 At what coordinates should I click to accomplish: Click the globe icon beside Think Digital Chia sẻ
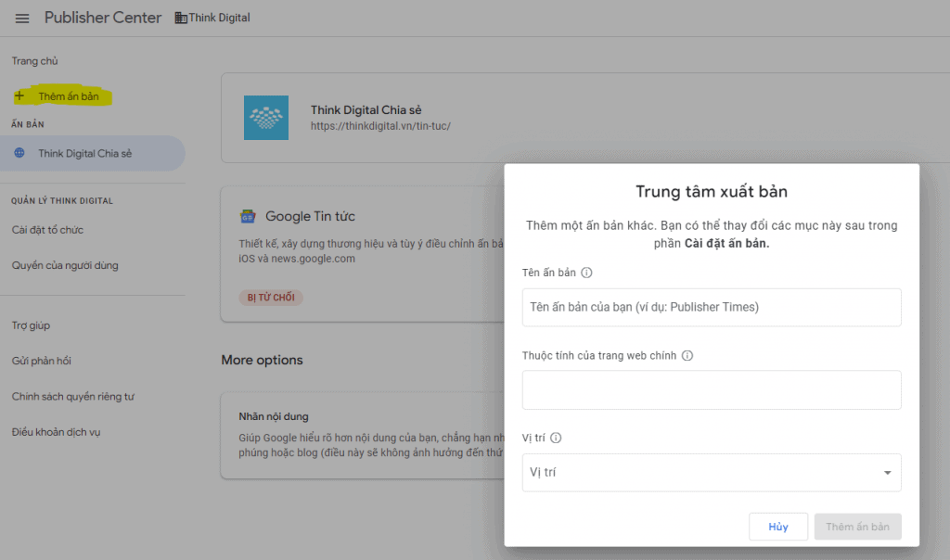[x=19, y=154]
